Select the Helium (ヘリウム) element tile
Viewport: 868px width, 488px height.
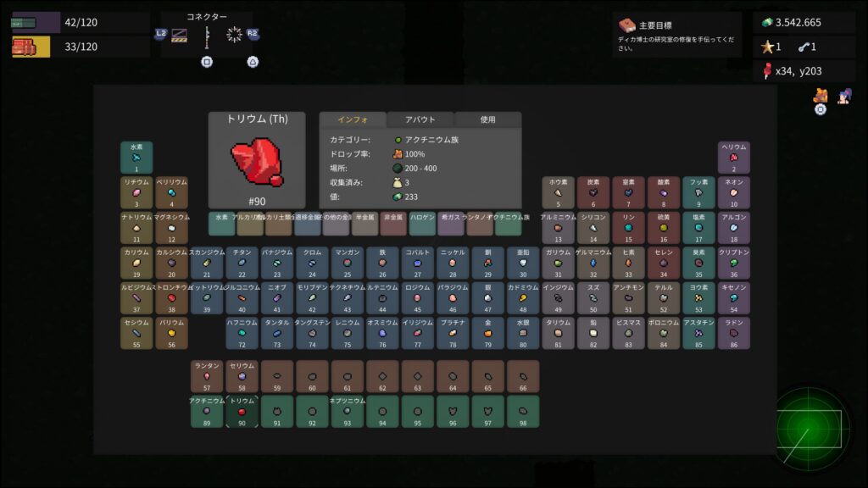[x=734, y=158]
